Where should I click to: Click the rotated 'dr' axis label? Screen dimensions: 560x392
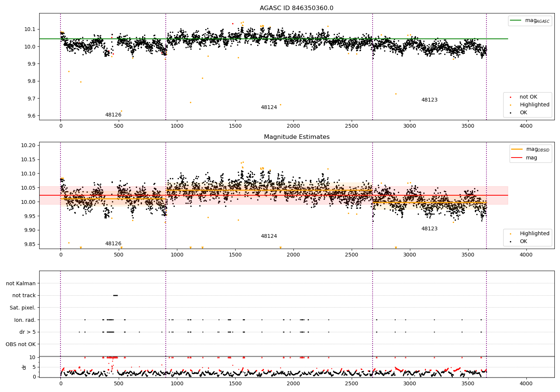click(24, 367)
